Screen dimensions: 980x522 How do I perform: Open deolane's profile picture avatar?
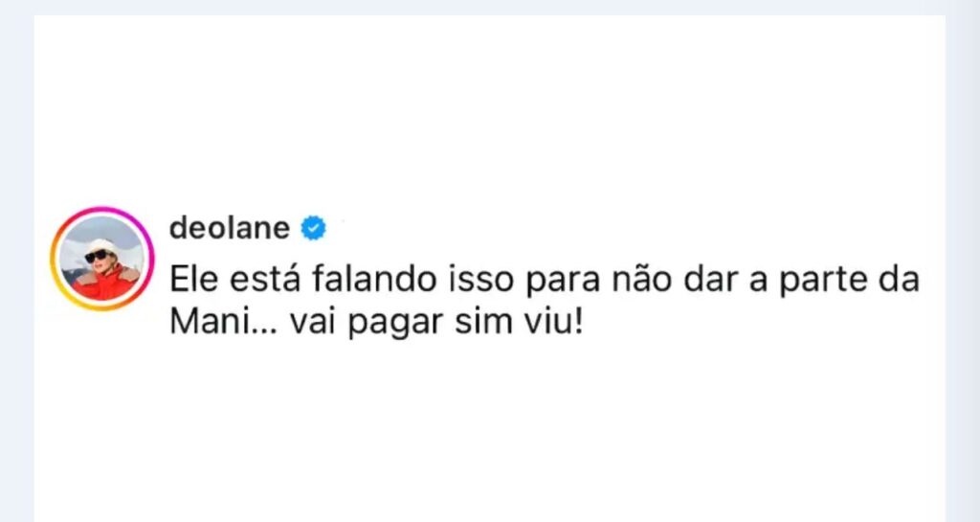101,259
